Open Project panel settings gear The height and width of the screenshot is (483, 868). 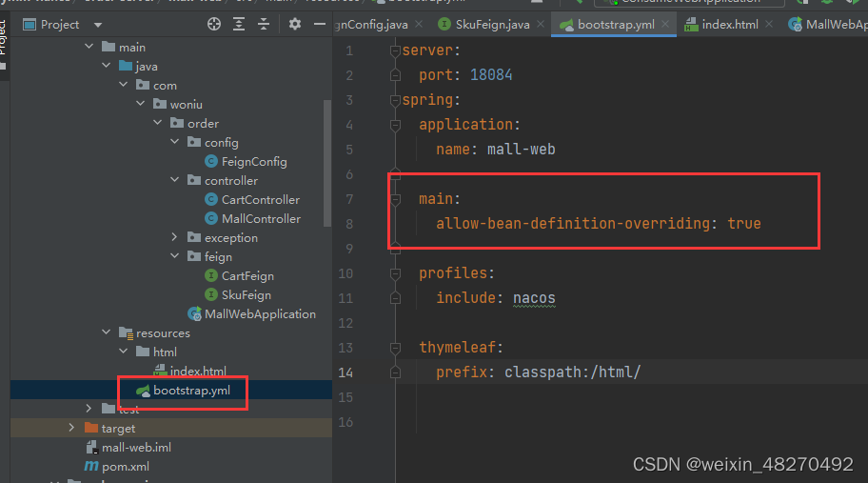click(x=295, y=24)
